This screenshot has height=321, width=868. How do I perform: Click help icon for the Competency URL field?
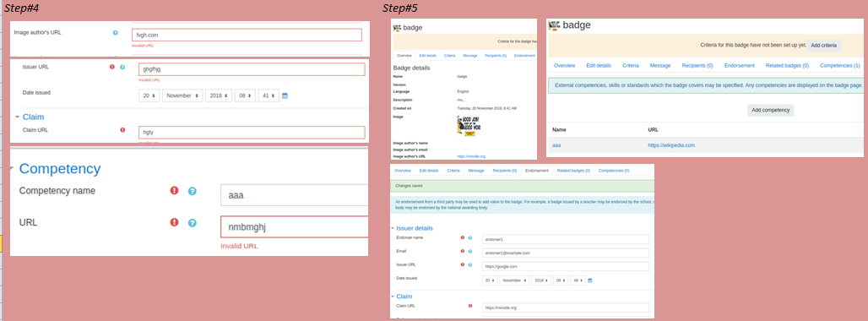[192, 222]
